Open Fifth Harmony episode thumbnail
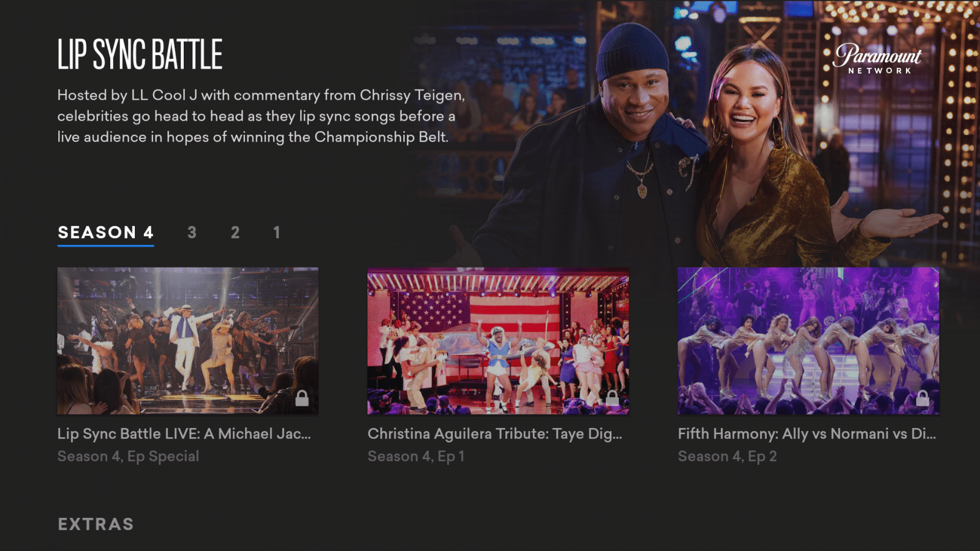The height and width of the screenshot is (551, 980). (x=809, y=341)
